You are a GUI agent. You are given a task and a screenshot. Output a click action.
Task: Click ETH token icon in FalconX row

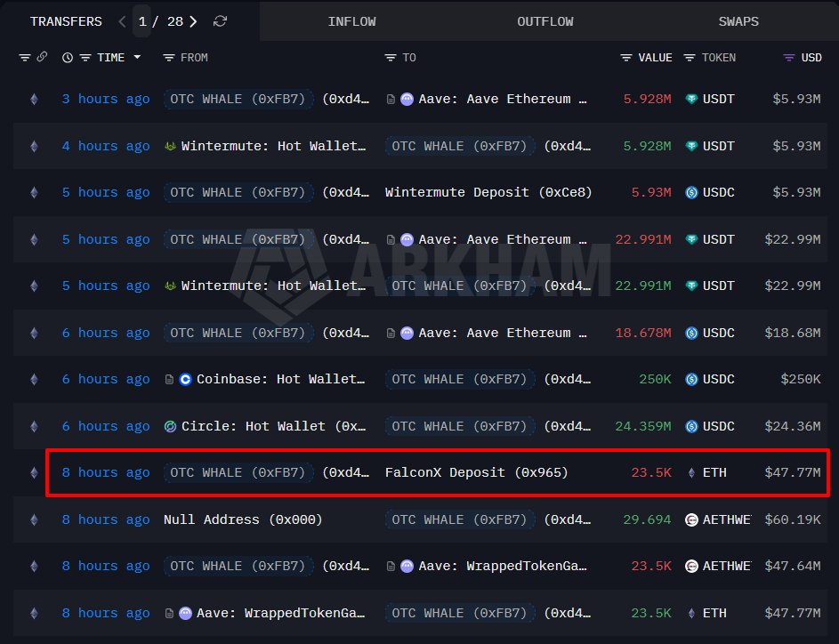click(x=691, y=472)
